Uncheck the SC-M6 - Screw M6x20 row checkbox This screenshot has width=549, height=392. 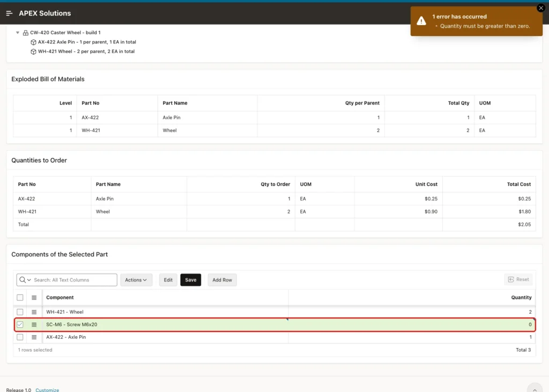coord(20,324)
